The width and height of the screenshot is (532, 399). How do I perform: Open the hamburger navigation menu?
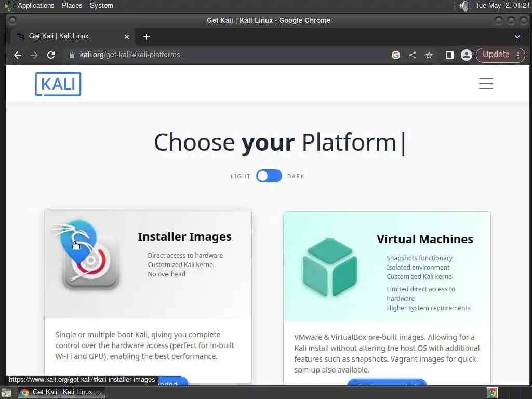point(486,84)
